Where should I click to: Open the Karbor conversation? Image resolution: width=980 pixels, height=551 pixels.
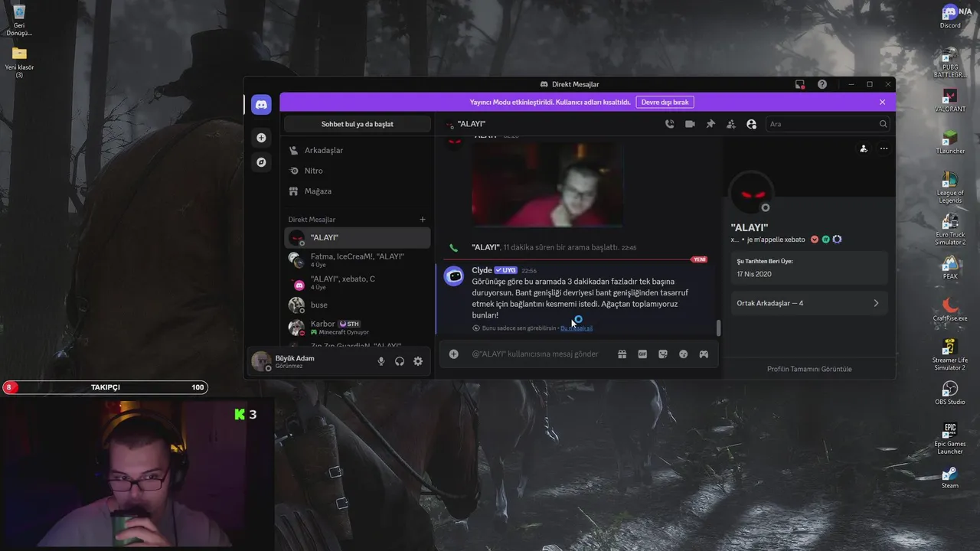tap(357, 328)
